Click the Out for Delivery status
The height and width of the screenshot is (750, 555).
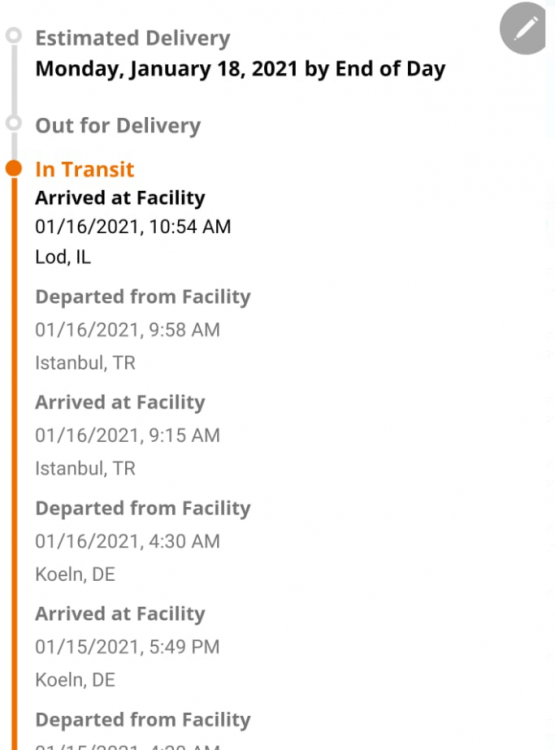click(118, 125)
